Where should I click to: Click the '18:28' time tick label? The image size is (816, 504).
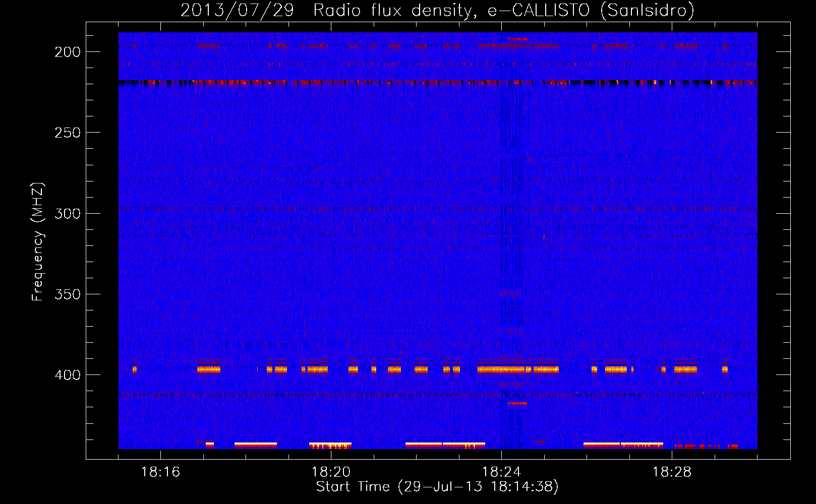(x=672, y=472)
